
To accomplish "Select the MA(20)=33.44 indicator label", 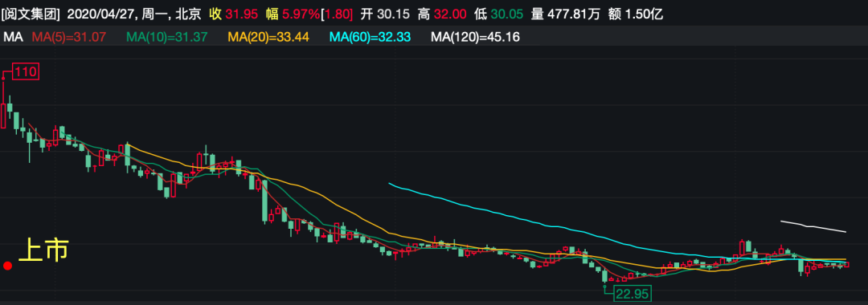I will coord(268,38).
